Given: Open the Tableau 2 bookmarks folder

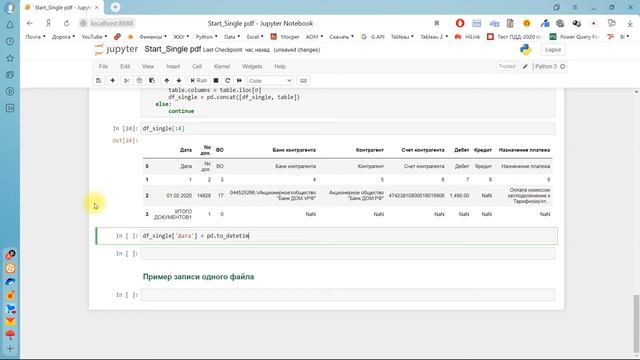Looking at the screenshot, I should point(433,37).
